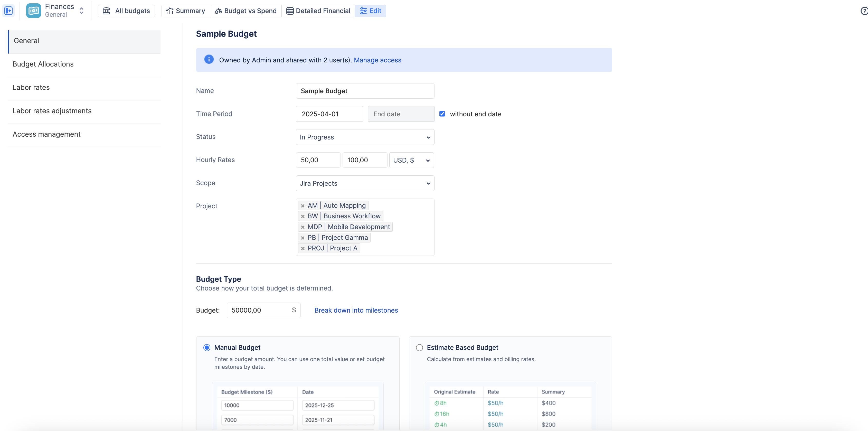Click the blue info icon in the access banner

209,60
